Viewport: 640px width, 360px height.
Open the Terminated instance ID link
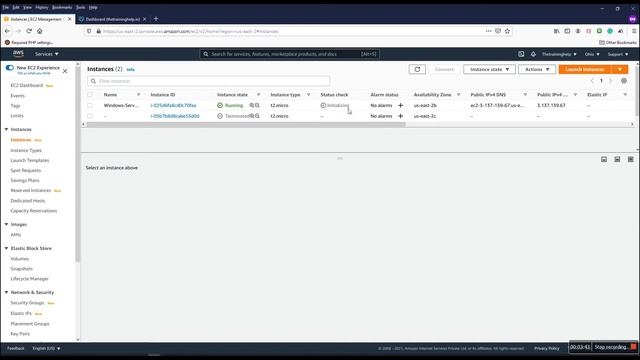175,116
